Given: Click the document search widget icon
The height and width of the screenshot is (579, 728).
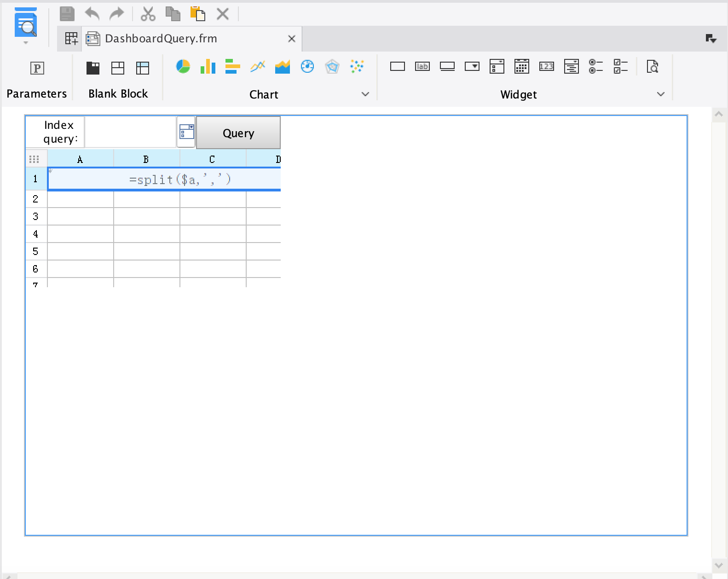Looking at the screenshot, I should (x=653, y=67).
